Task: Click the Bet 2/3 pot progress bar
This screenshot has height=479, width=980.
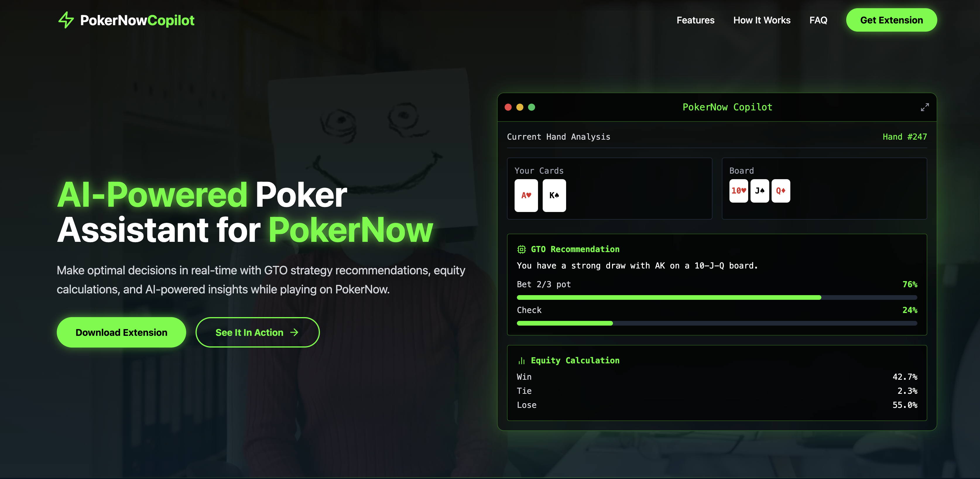Action: click(717, 297)
